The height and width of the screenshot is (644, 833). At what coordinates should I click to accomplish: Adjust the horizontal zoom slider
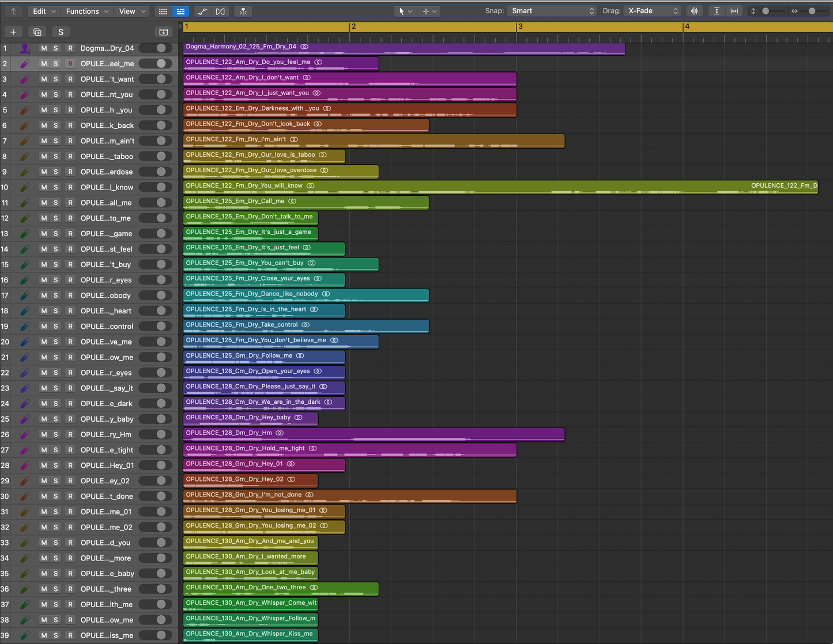point(812,11)
